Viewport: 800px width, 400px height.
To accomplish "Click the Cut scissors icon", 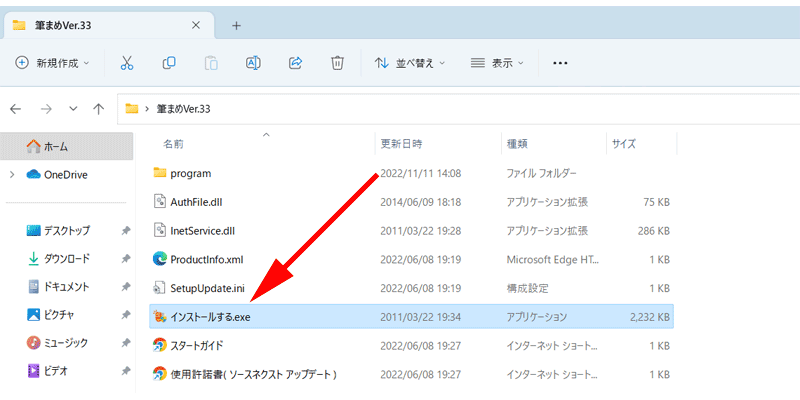I will [x=127, y=63].
